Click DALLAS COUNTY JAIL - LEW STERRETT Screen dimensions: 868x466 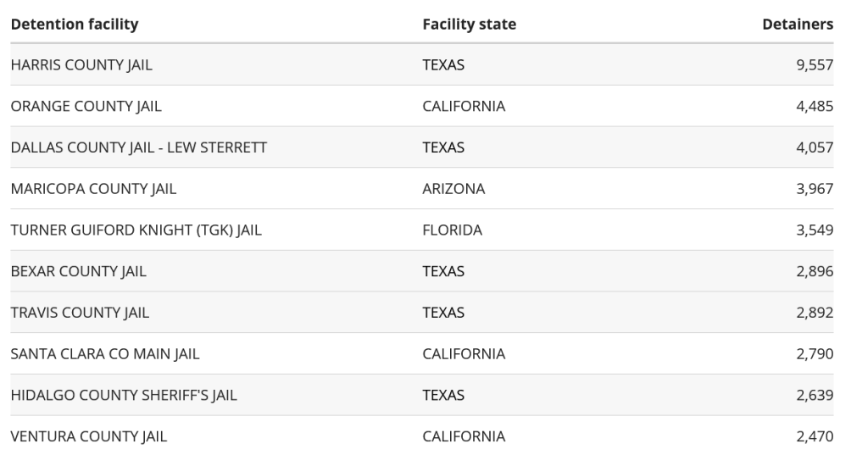pyautogui.click(x=138, y=147)
